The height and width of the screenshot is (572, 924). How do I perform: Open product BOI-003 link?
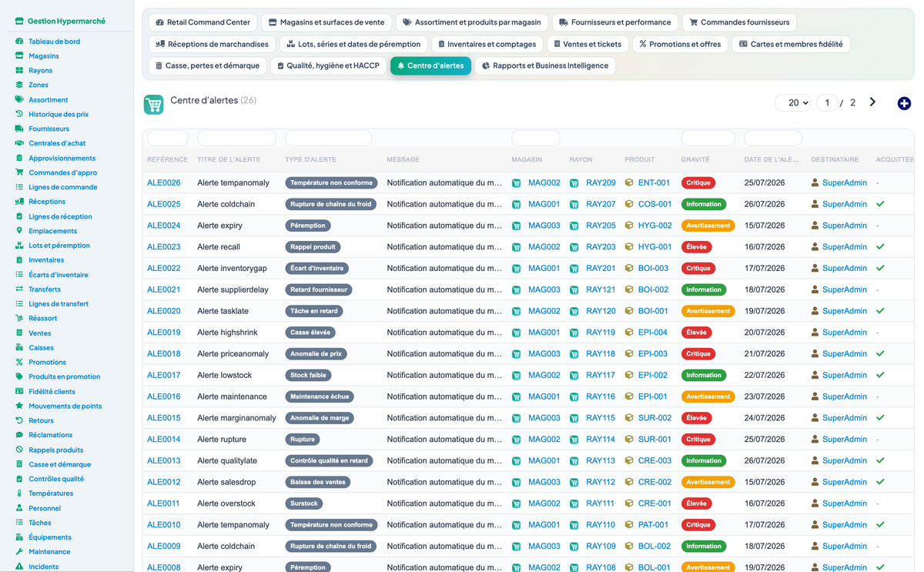pyautogui.click(x=653, y=269)
